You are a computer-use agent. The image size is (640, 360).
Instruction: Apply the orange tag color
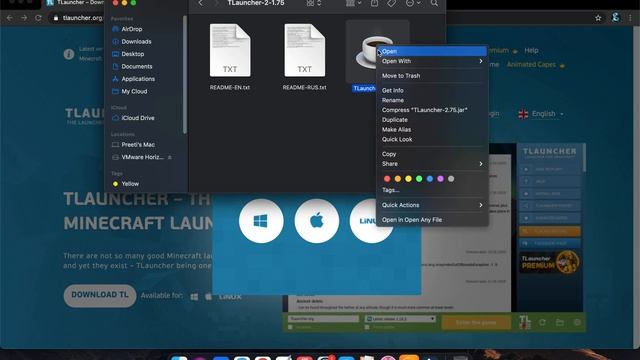point(398,179)
